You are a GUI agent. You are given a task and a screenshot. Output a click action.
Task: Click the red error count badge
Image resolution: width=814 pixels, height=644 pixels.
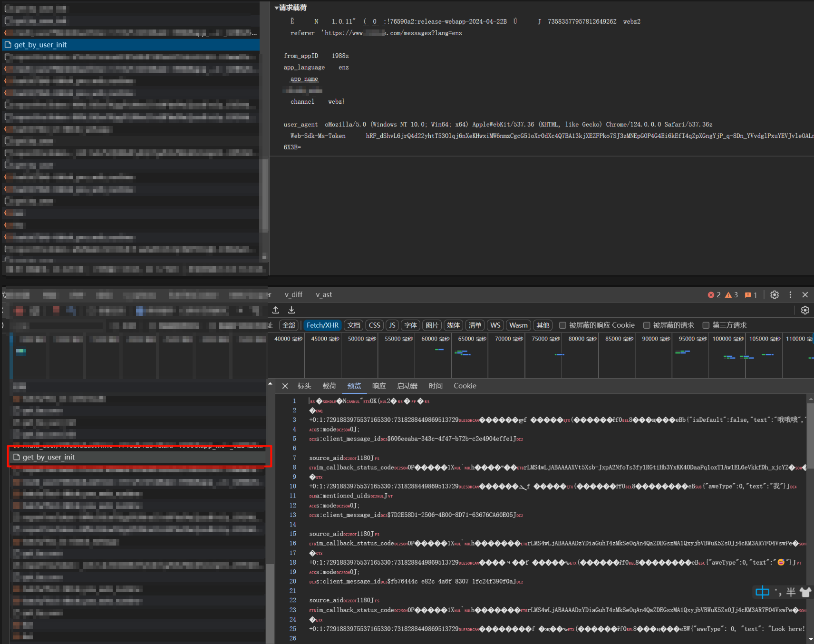714,295
